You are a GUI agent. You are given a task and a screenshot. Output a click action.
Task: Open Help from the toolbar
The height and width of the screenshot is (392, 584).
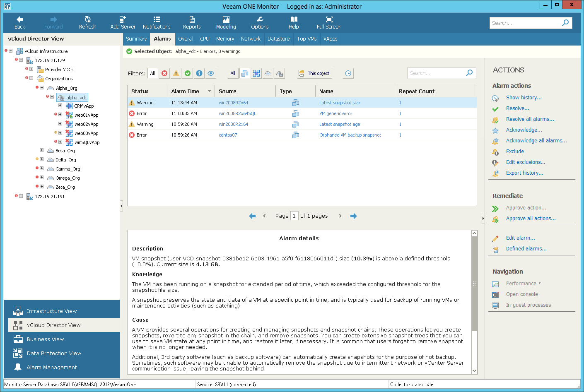[x=294, y=23]
